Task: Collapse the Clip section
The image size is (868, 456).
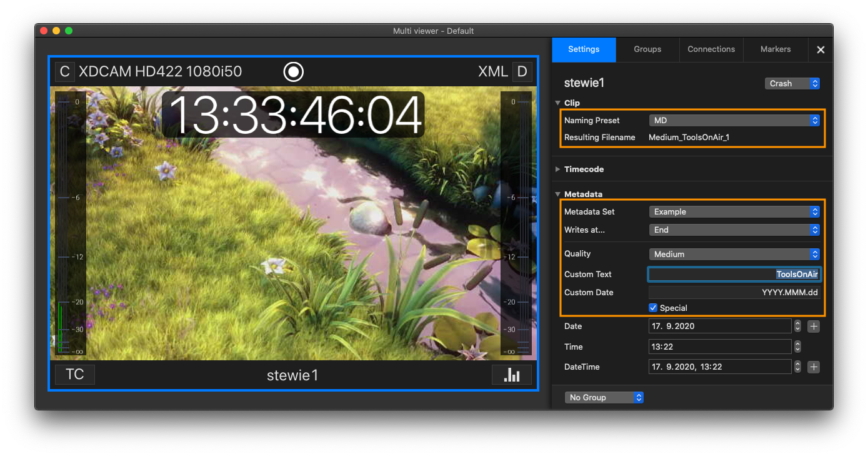Action: pos(558,103)
